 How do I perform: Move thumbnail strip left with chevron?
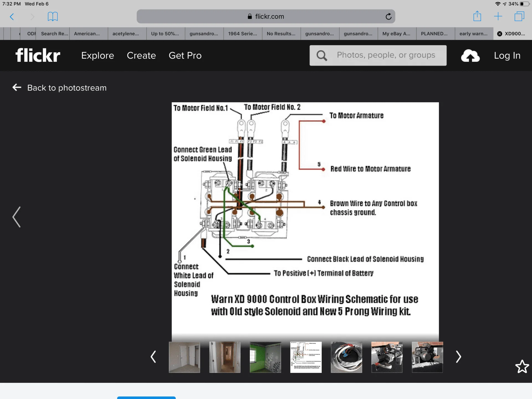click(x=153, y=357)
